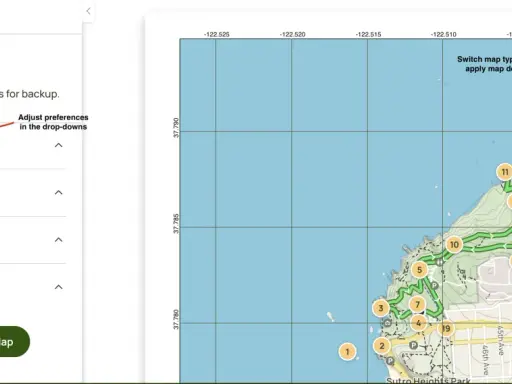Click the 37.790 latitude label
Viewport: 512px width, 384px height.
176,128
